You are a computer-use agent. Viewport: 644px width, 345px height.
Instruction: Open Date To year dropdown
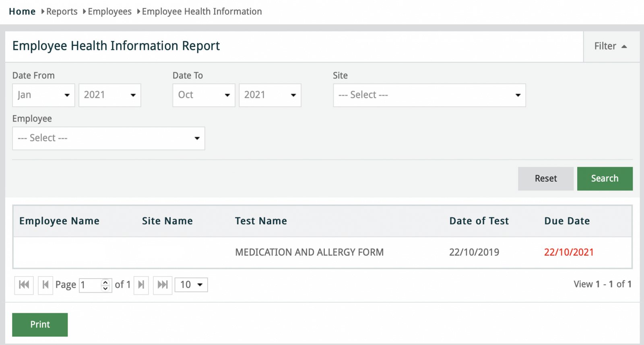tap(270, 95)
